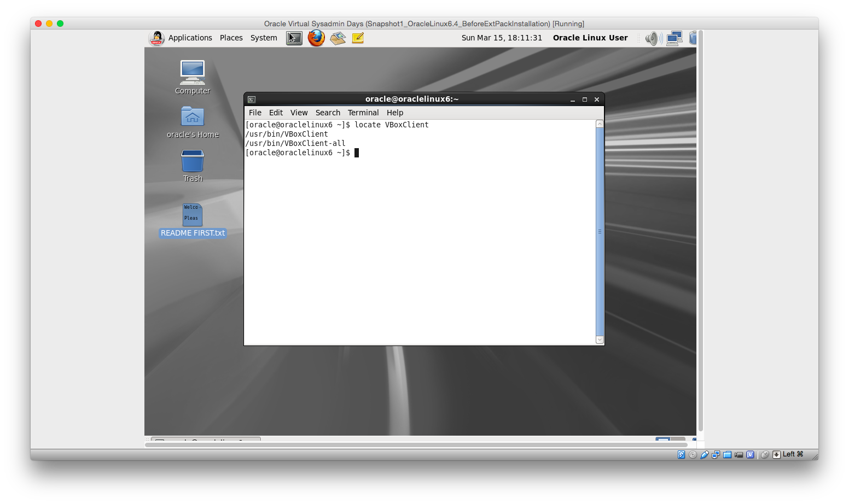Click the date and time clock
Image resolution: width=849 pixels, height=504 pixels.
click(x=502, y=38)
